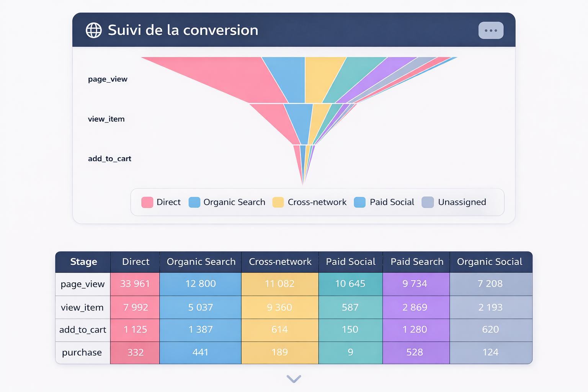Click the globe icon beside the title
588x392 pixels.
94,30
